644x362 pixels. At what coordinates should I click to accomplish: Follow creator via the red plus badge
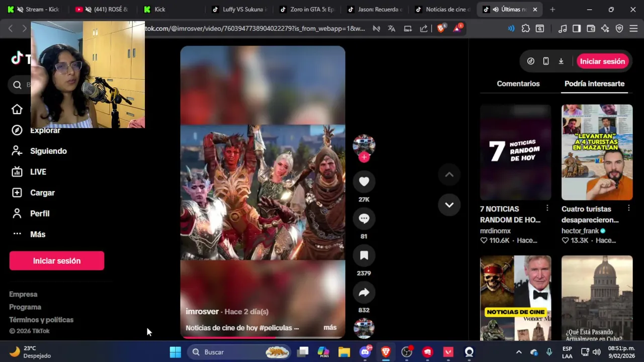[364, 157]
